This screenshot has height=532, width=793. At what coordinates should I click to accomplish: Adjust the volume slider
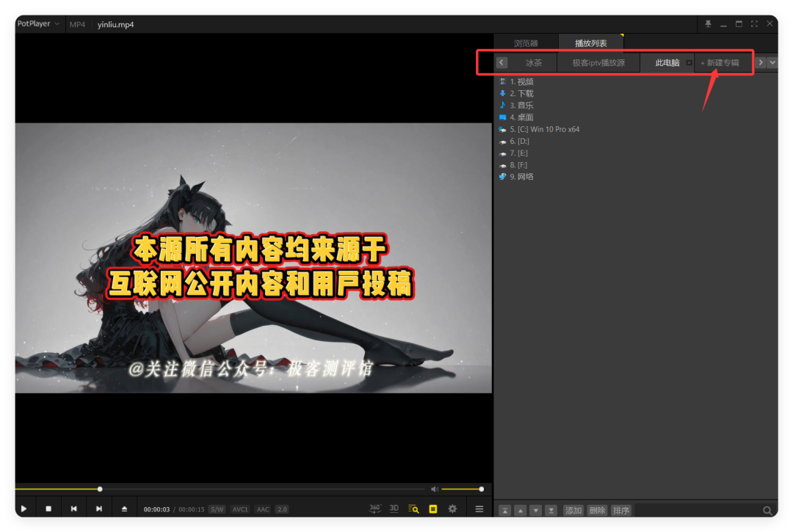click(462, 489)
